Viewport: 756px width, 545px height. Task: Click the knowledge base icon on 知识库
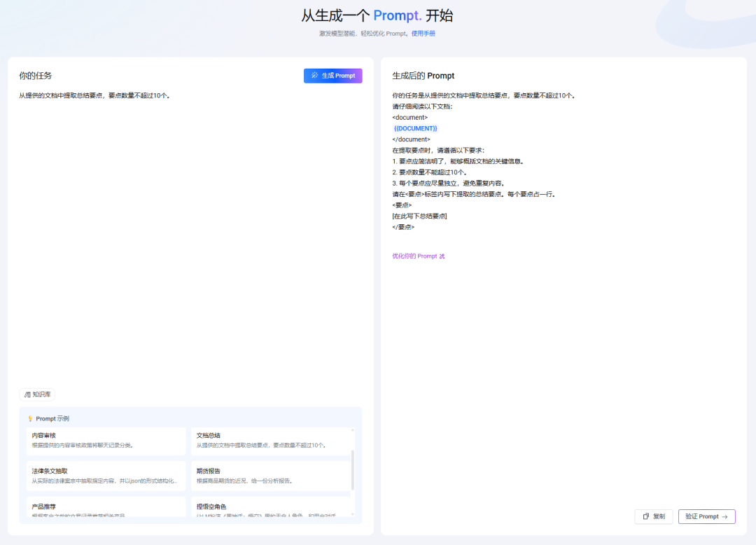(x=28, y=394)
